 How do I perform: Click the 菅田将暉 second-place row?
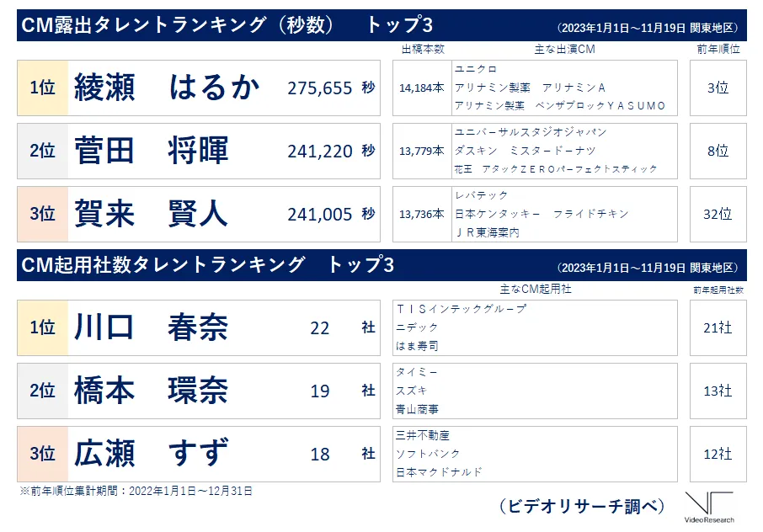click(x=199, y=151)
